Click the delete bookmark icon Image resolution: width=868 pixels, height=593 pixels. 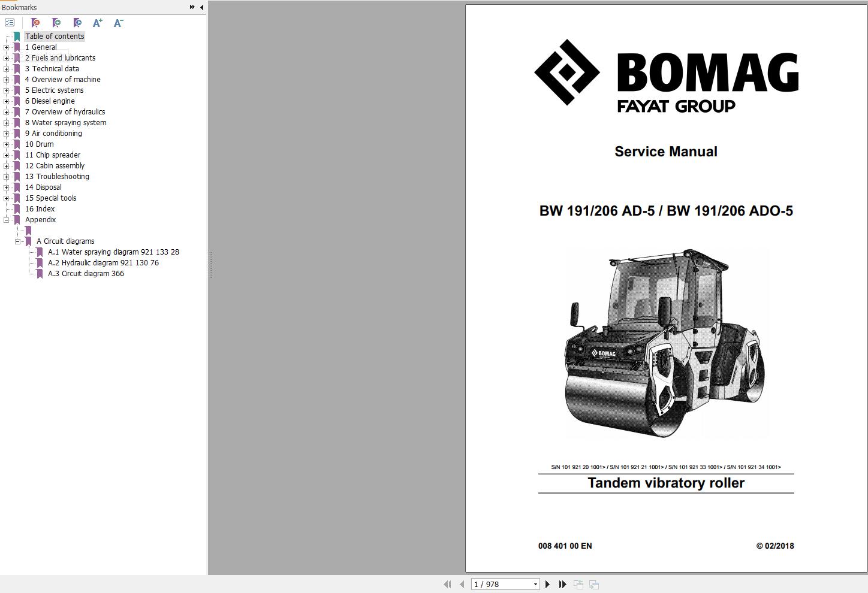click(x=35, y=23)
